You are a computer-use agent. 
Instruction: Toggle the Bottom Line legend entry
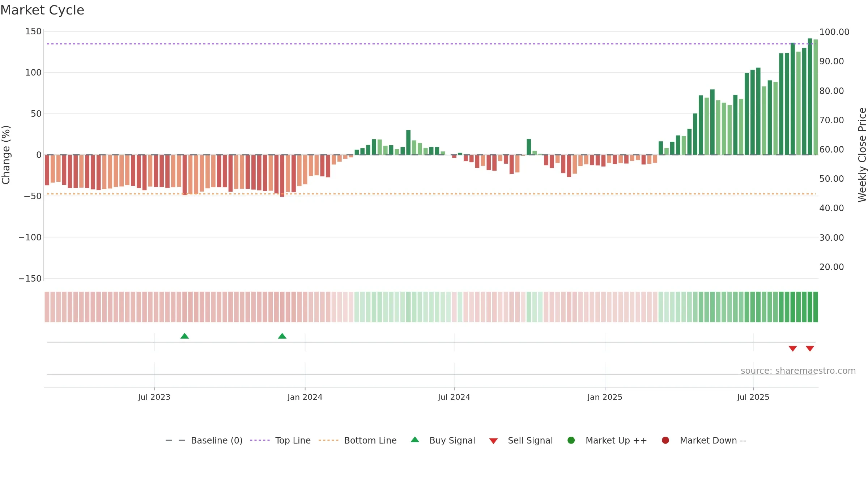(358, 440)
